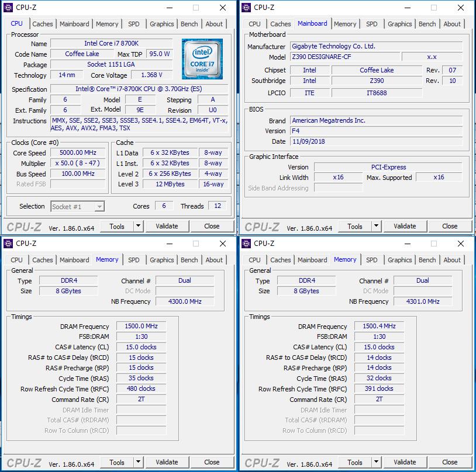Click the CPU-Z title icon in the 4301.0 MHz Memory window
The image size is (476, 472).
tap(246, 243)
